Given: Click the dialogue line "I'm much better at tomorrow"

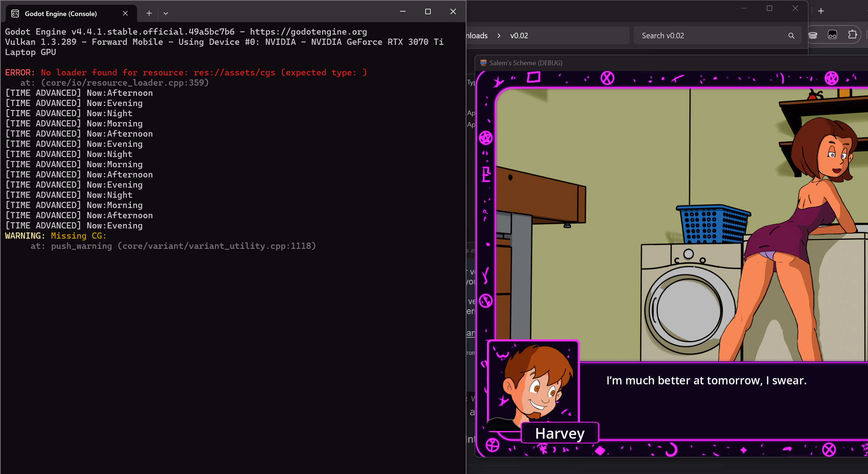Looking at the screenshot, I should [x=706, y=380].
